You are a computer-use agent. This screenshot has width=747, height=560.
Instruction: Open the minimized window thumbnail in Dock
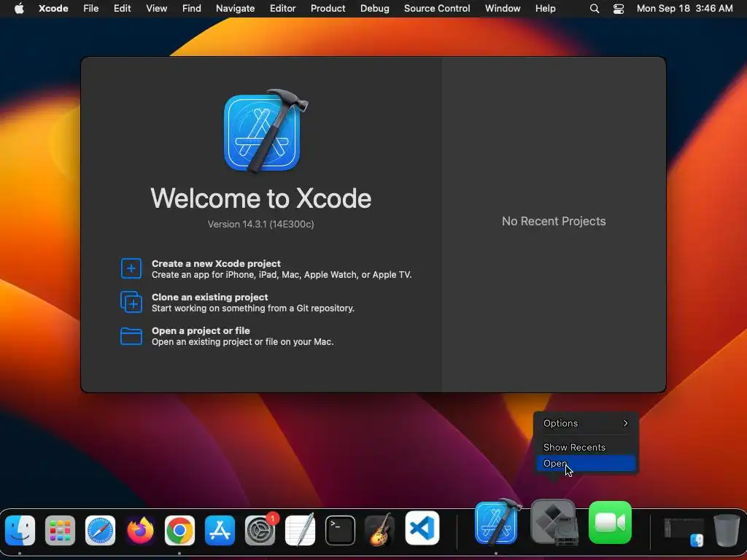click(684, 532)
